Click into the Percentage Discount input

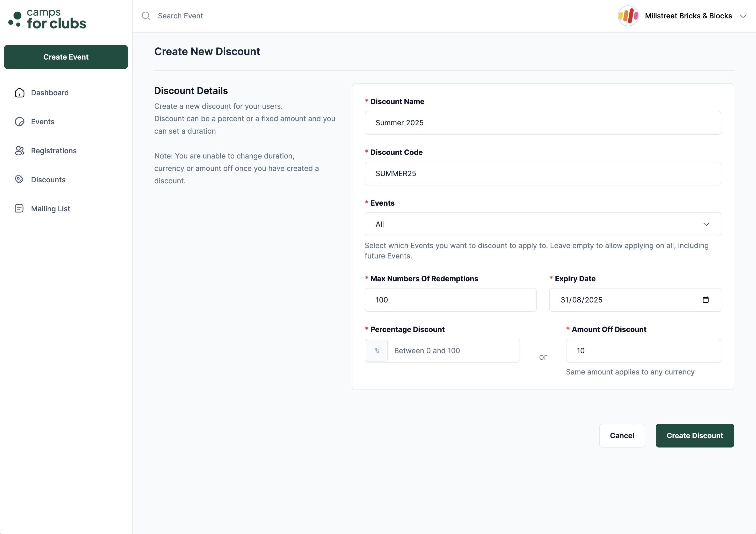(453, 351)
